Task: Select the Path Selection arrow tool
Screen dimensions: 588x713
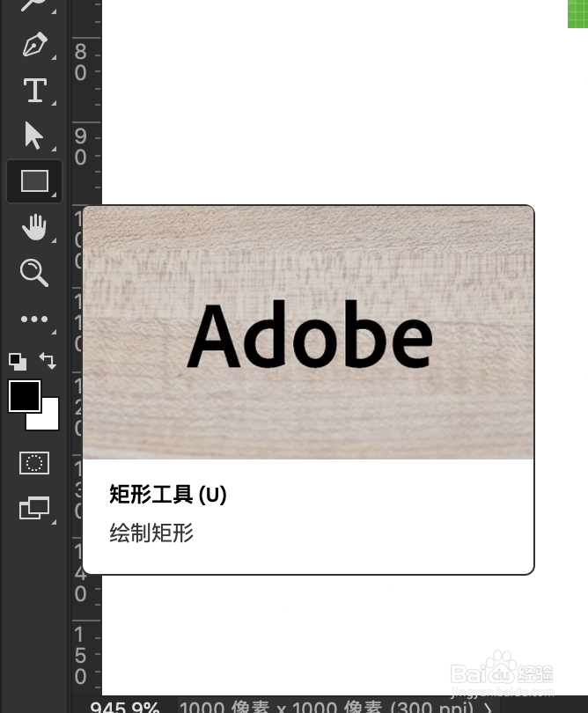Action: tap(33, 136)
